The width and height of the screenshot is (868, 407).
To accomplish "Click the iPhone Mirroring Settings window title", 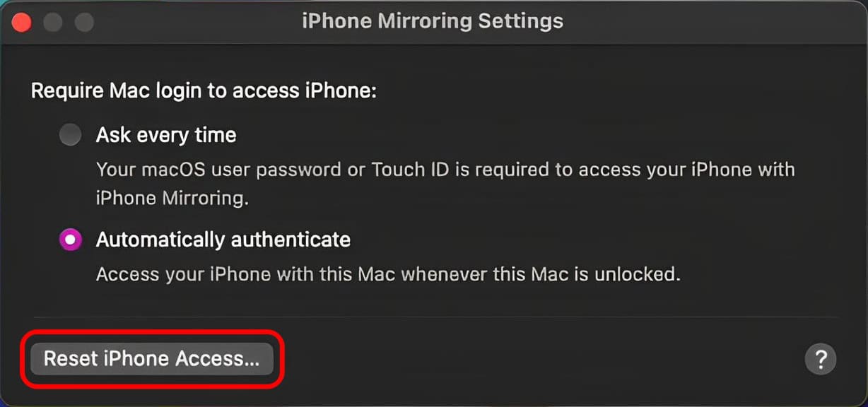I will coord(433,21).
